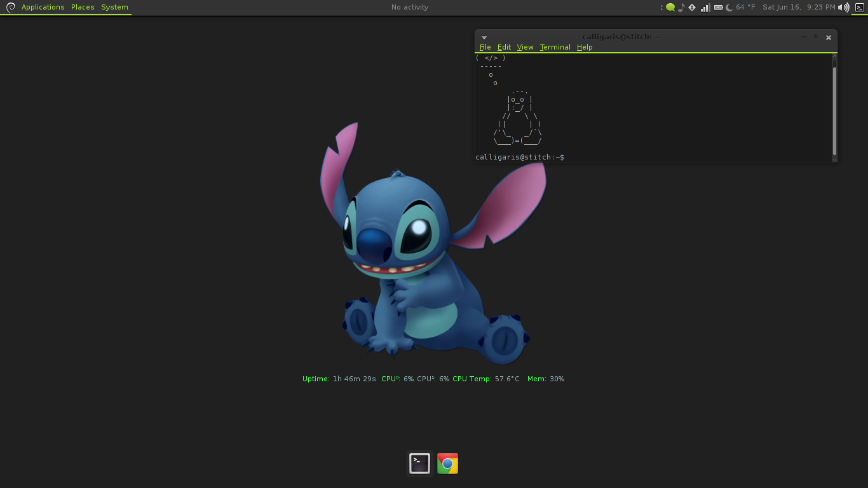
Task: Open the diamond-shaped updater tray icon
Action: (692, 8)
